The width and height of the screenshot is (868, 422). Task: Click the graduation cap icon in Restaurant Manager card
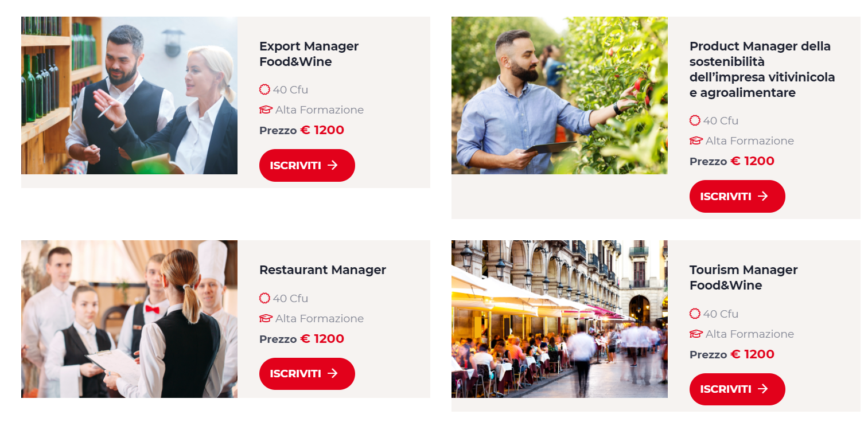click(x=266, y=318)
